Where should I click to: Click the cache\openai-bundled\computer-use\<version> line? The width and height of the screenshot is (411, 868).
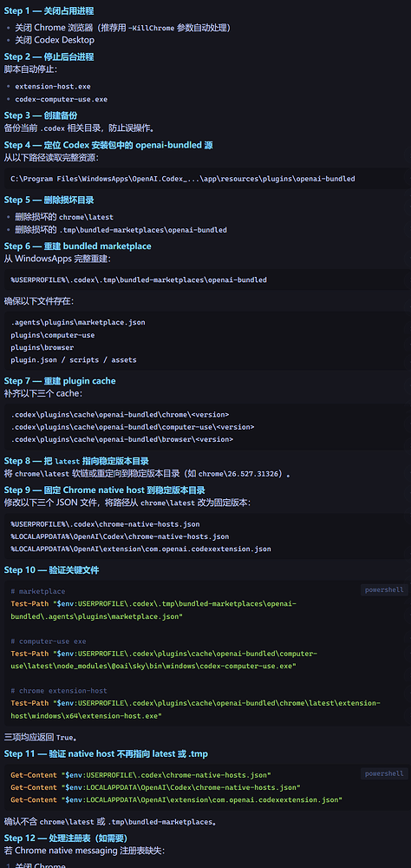(x=132, y=427)
